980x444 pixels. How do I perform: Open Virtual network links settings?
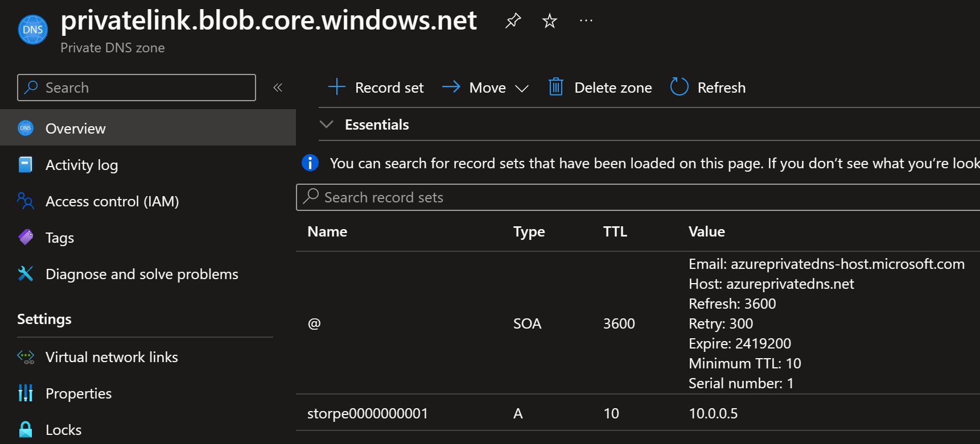click(x=112, y=357)
